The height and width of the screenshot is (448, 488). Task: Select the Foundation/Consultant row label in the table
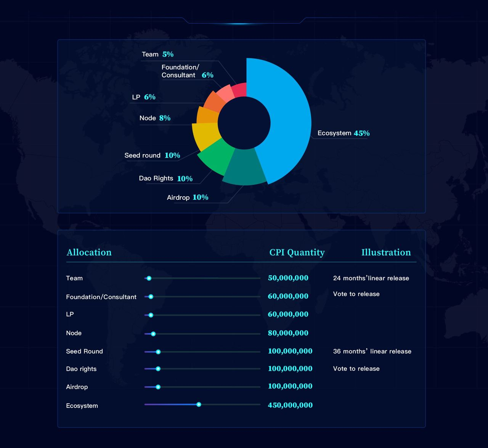101,297
